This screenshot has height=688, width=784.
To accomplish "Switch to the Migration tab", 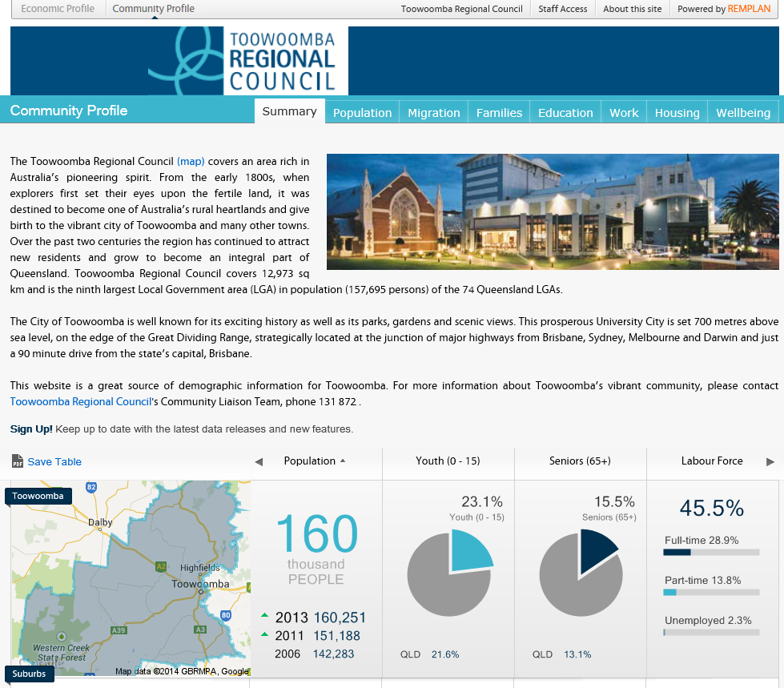I will (433, 112).
